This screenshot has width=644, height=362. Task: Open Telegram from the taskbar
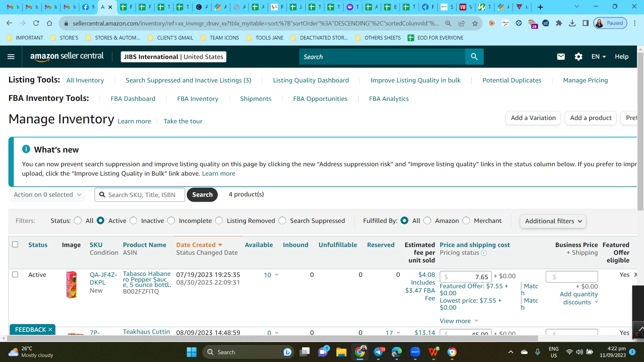click(x=378, y=352)
